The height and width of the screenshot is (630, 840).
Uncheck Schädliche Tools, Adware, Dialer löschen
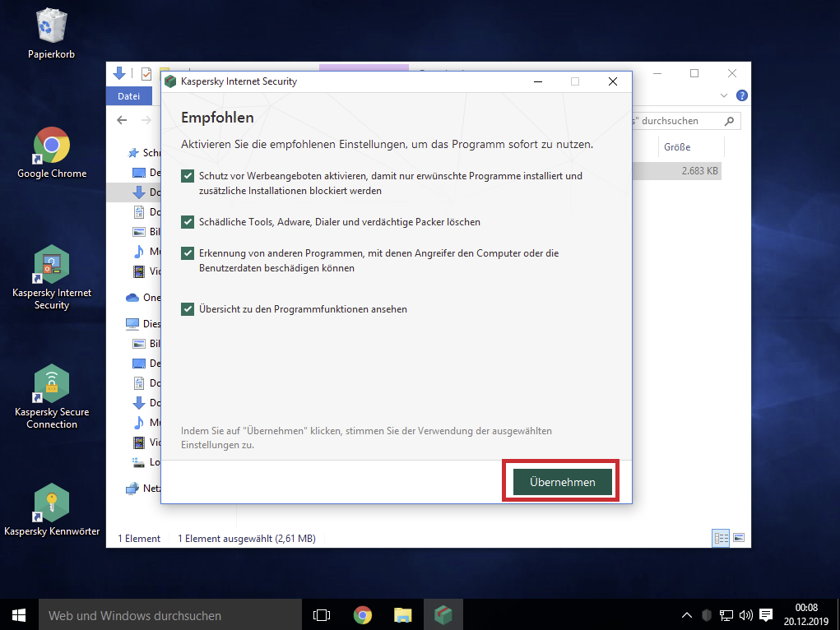coord(188,222)
